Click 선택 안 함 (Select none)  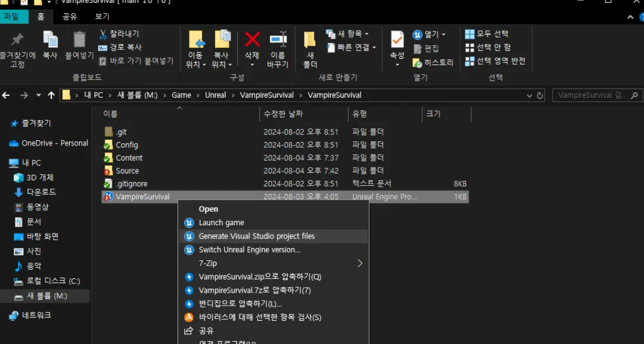point(488,47)
